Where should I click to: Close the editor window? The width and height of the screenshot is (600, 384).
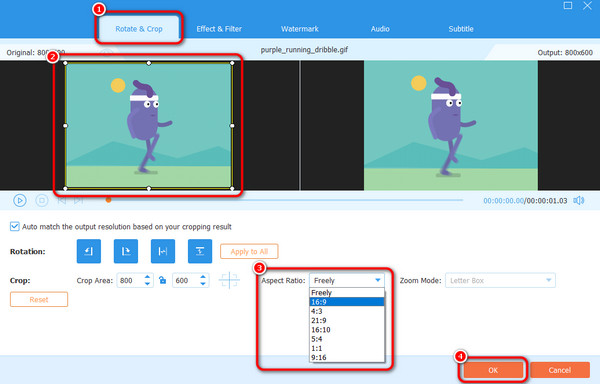coord(587,5)
